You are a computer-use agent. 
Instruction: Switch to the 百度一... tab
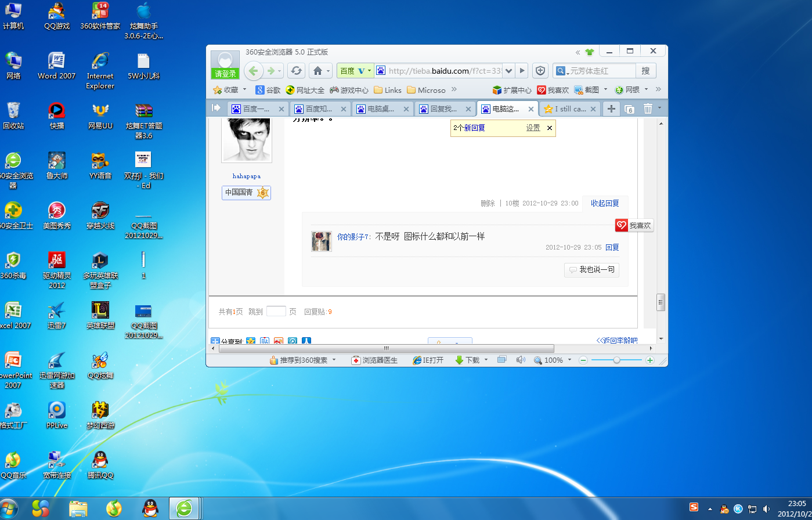point(254,109)
